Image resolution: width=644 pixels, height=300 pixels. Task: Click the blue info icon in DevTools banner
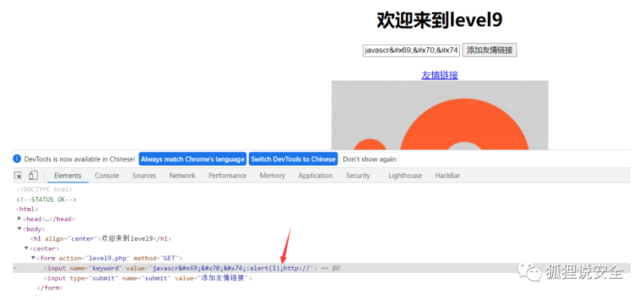[17, 159]
